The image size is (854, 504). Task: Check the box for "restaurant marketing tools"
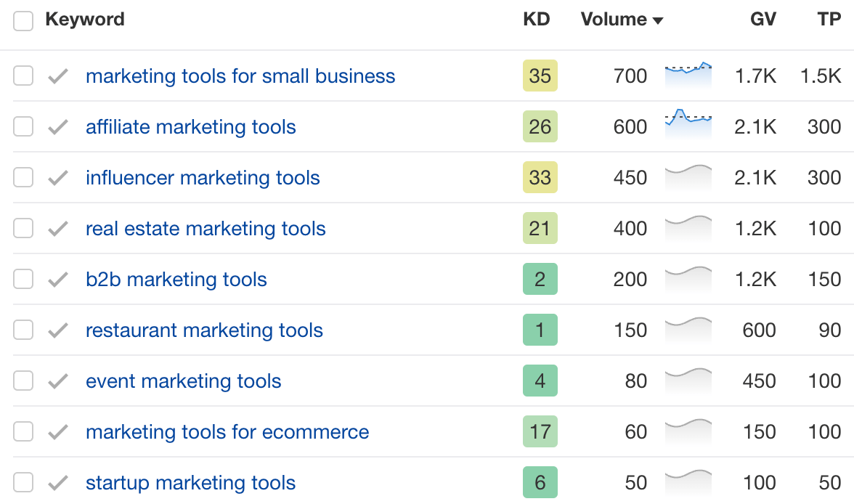[x=23, y=330]
